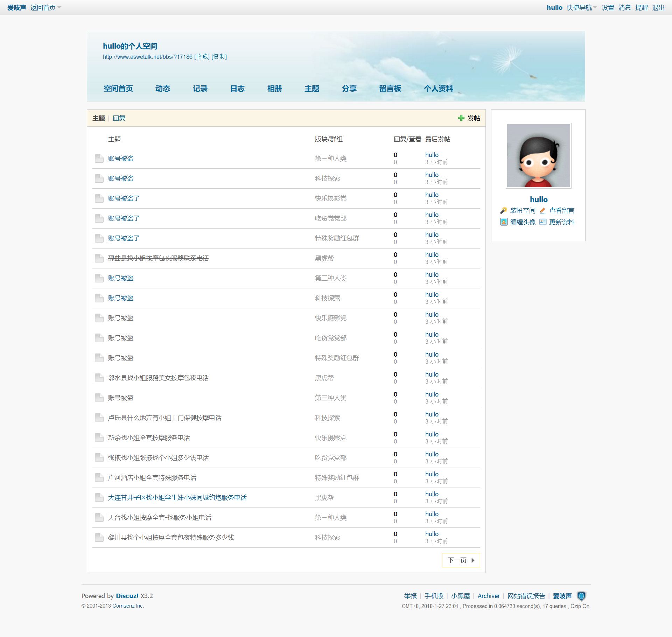Open the 庄河酒店小姐全套特殊服务电话 thread
Screen dimensions: 672x637
152,478
